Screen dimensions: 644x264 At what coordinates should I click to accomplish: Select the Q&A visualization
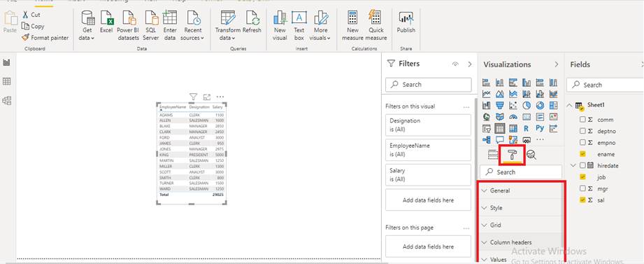[500, 140]
